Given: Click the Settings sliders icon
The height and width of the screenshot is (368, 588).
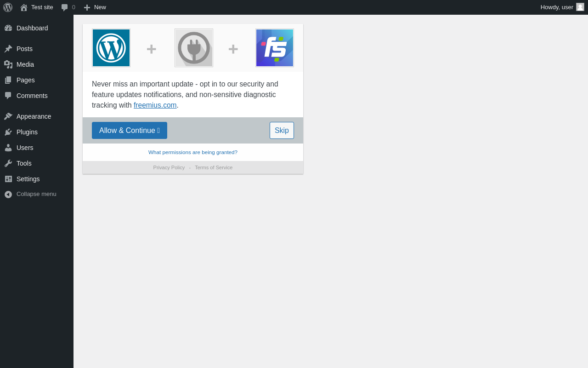Looking at the screenshot, I should click(8, 179).
